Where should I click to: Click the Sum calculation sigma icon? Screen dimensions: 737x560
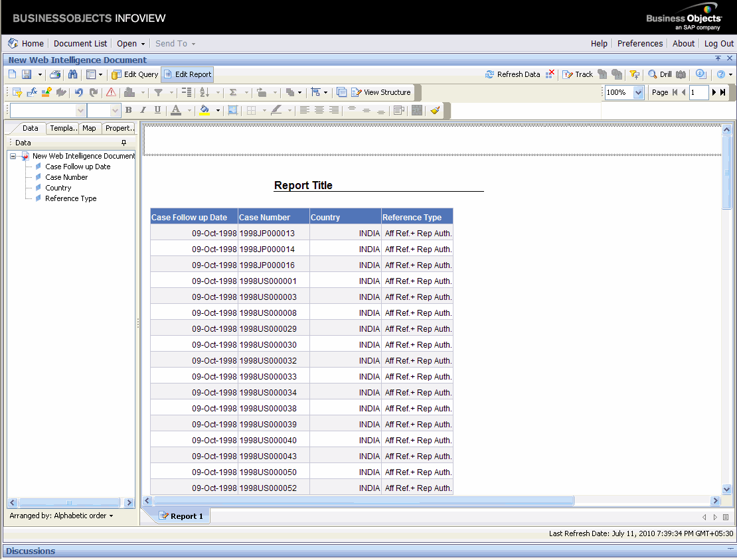coord(233,92)
